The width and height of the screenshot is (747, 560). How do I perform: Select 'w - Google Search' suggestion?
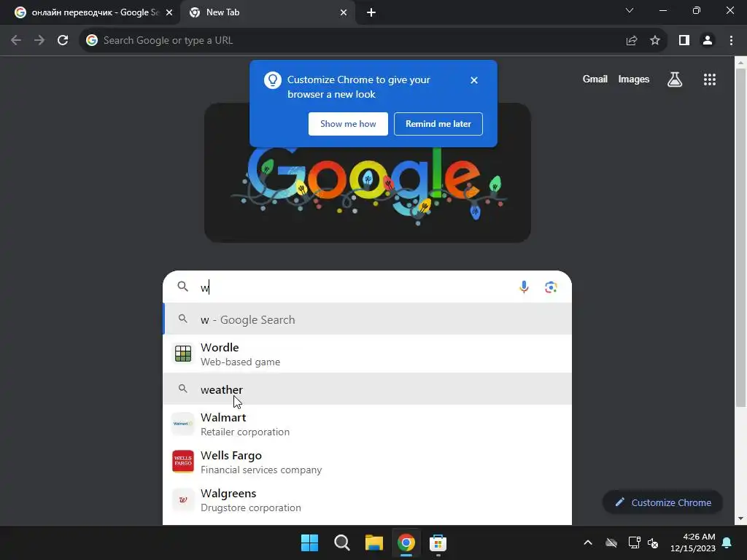368,319
